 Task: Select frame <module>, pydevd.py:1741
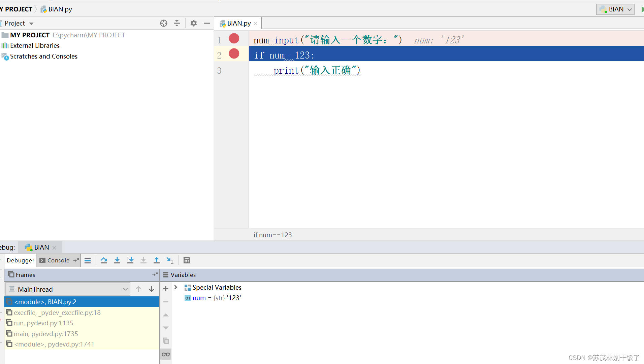(82, 344)
